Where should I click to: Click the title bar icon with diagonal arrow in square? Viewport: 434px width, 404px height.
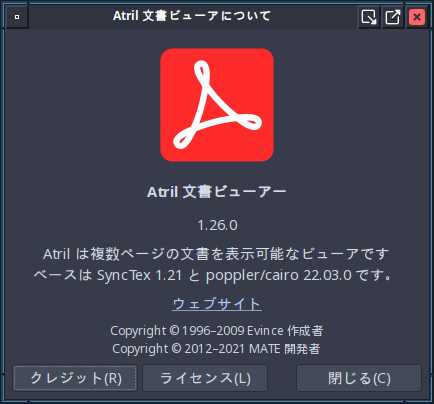[369, 17]
